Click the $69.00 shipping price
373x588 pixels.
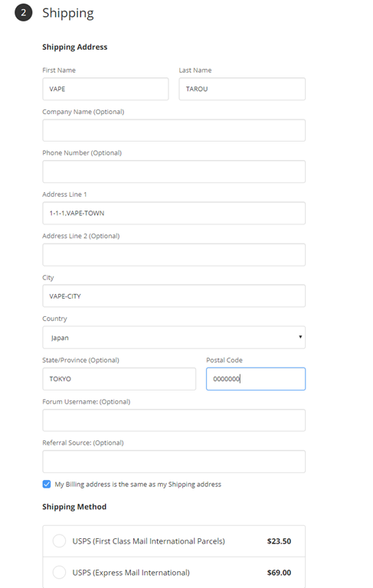tap(279, 572)
